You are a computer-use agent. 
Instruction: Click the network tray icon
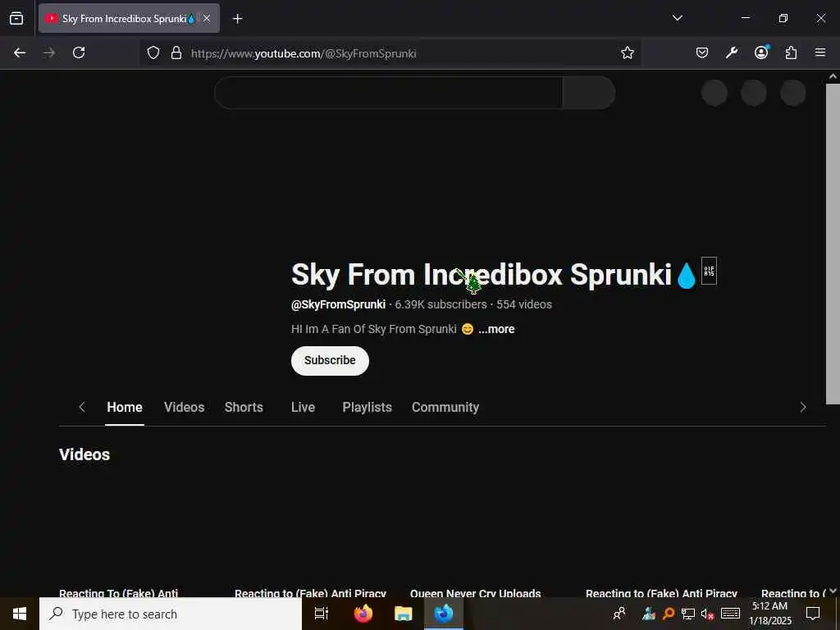point(688,614)
